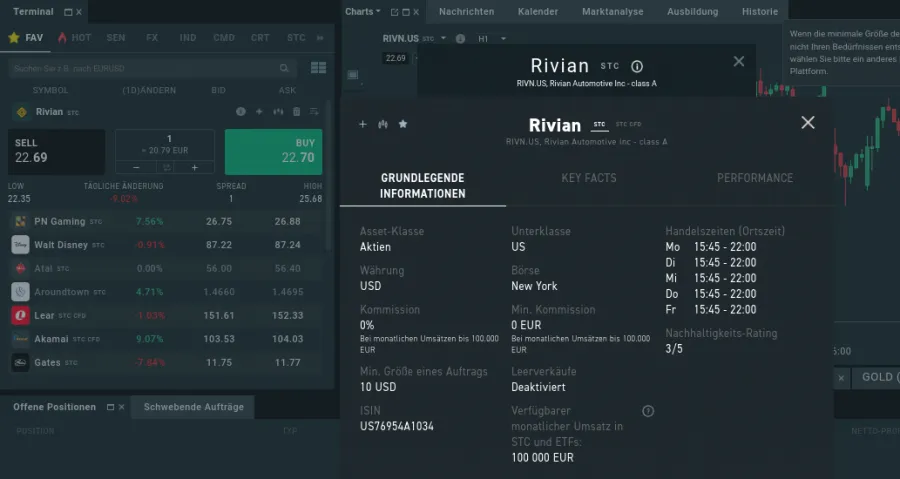Image resolution: width=900 pixels, height=479 pixels.
Task: Sort watchlist by SYMBOL column header
Action: [51, 90]
